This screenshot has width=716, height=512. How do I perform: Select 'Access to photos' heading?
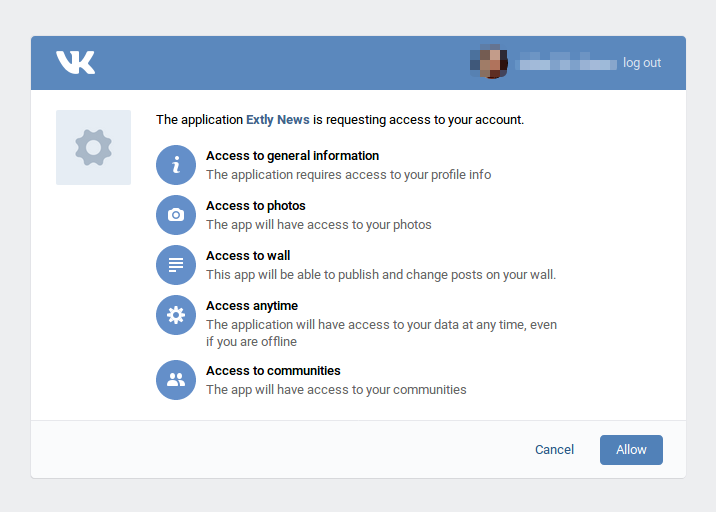[256, 206]
